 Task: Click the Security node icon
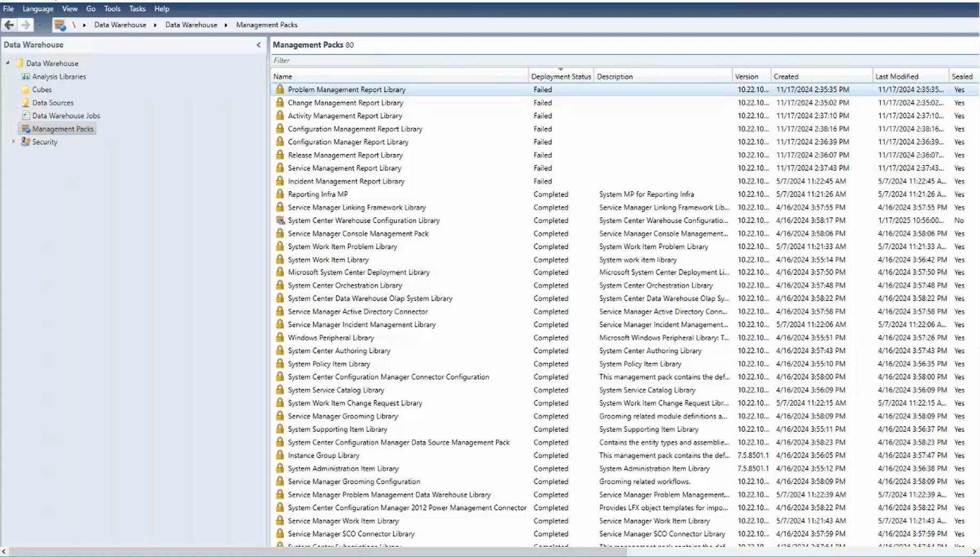pos(26,142)
